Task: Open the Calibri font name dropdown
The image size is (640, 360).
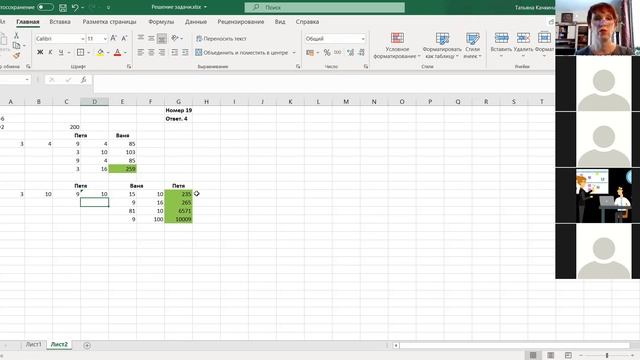Action: point(82,38)
